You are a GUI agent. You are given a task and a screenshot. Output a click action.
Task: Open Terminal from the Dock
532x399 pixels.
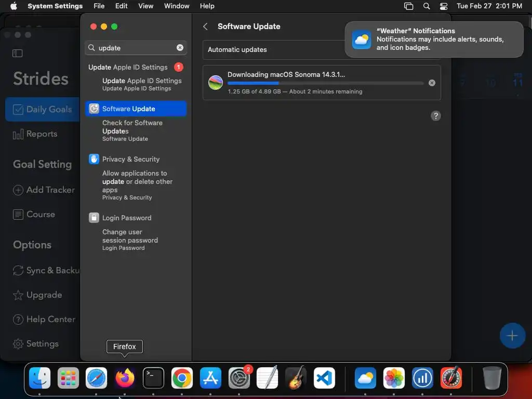[153, 378]
